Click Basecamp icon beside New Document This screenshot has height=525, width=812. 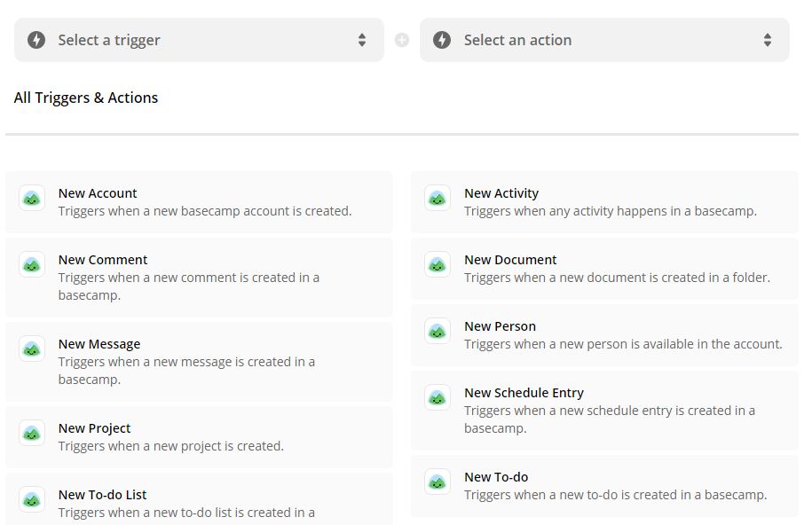click(x=438, y=264)
